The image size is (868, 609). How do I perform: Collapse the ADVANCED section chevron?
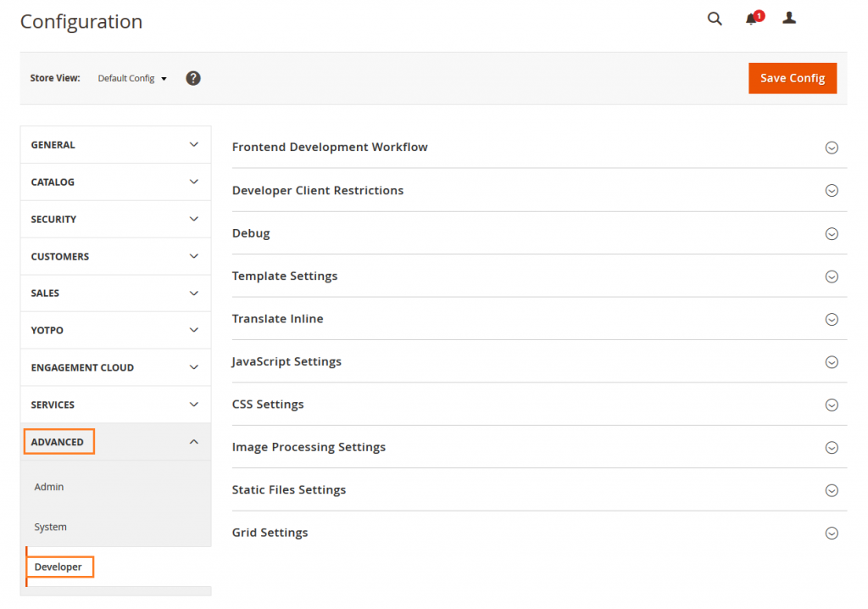click(194, 442)
